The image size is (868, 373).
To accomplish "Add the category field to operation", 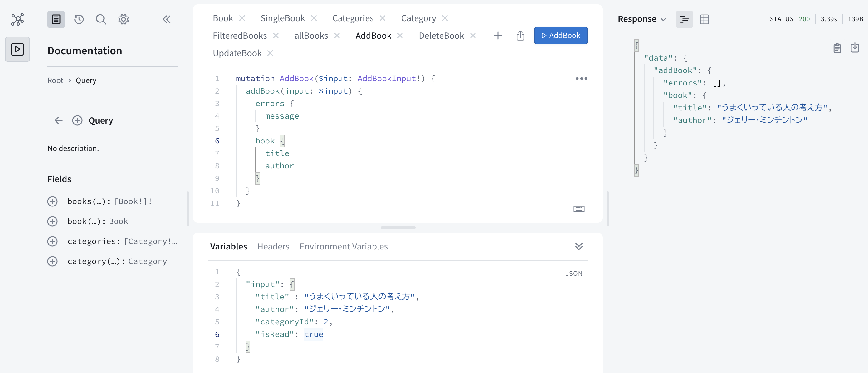I will click(52, 261).
